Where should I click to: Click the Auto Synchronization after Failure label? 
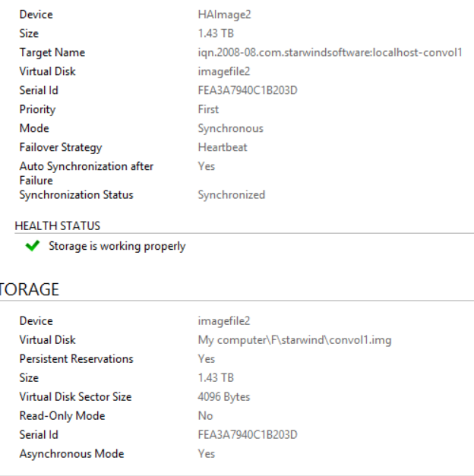tap(87, 173)
